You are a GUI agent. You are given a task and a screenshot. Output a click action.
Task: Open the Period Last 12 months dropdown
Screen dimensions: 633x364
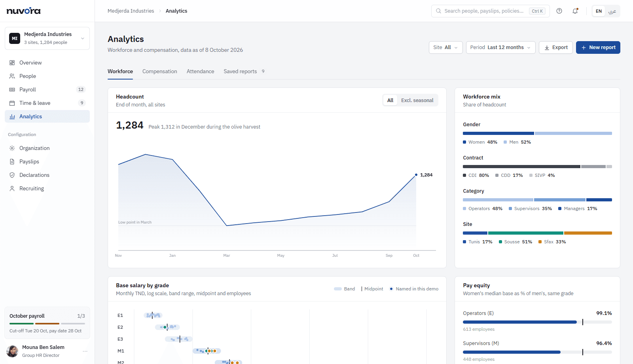[x=500, y=47]
